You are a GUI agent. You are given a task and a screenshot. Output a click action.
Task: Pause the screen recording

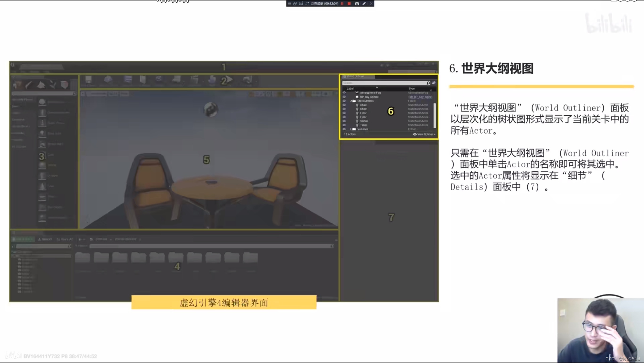coord(342,4)
